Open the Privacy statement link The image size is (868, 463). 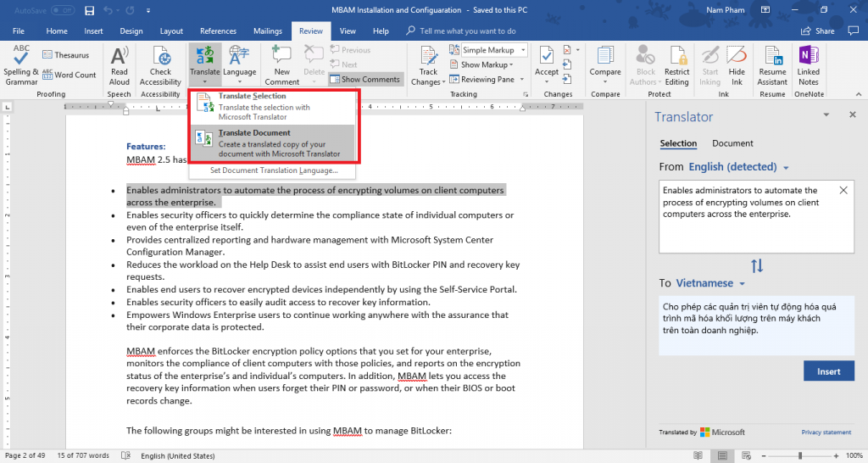pyautogui.click(x=826, y=432)
